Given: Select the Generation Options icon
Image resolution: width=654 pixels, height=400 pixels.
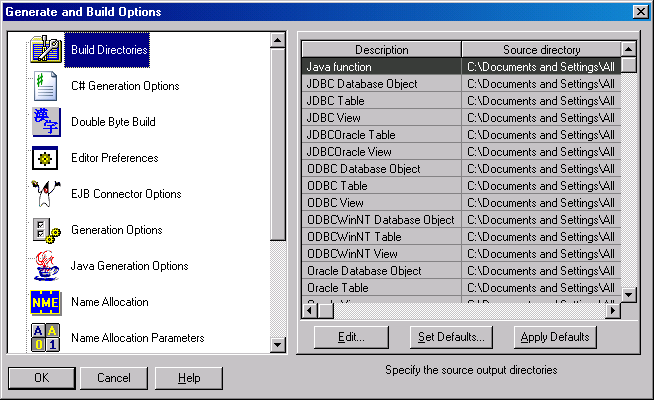Looking at the screenshot, I should pyautogui.click(x=46, y=229).
